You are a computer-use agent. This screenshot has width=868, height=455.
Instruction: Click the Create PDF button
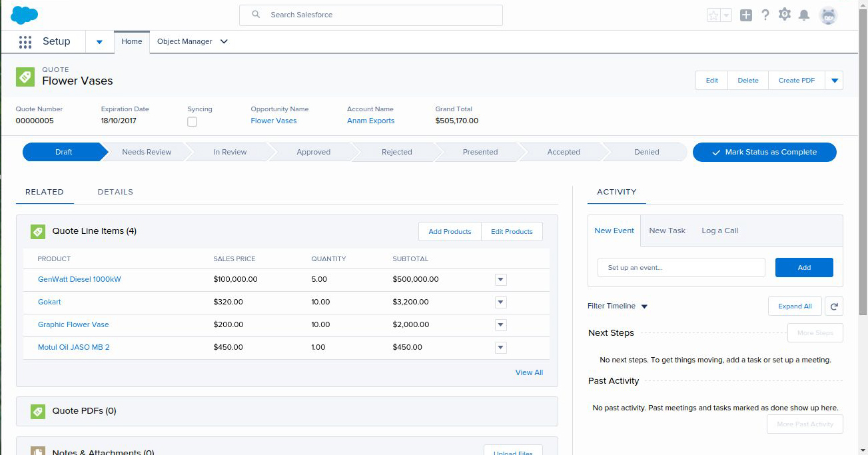[x=797, y=81]
